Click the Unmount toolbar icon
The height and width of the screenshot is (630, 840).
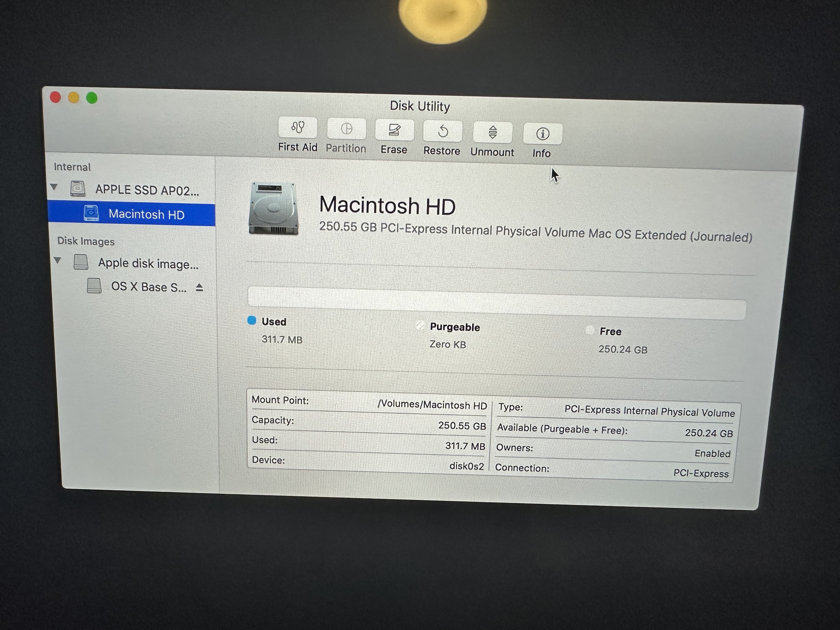pyautogui.click(x=492, y=132)
